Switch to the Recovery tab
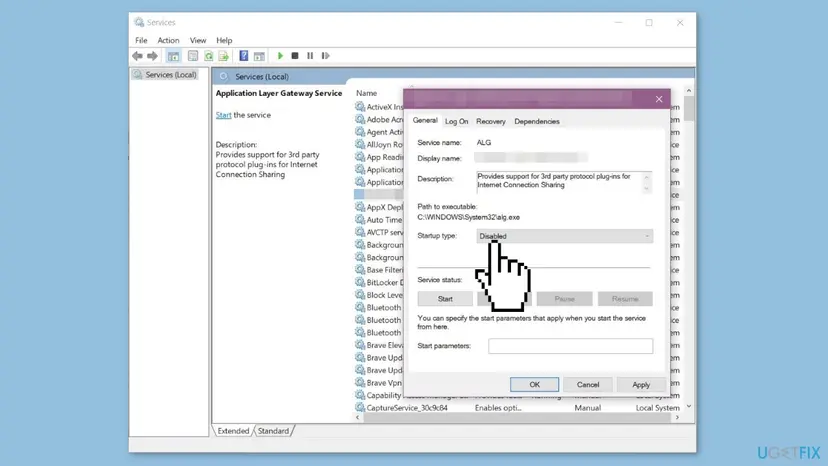This screenshot has width=828, height=466. pyautogui.click(x=491, y=122)
